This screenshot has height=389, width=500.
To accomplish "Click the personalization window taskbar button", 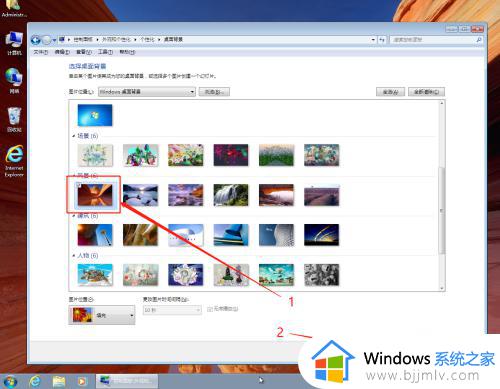I will click(127, 381).
